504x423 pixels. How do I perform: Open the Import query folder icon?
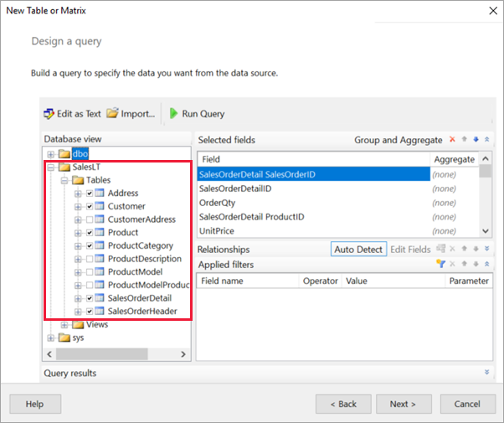pos(112,113)
